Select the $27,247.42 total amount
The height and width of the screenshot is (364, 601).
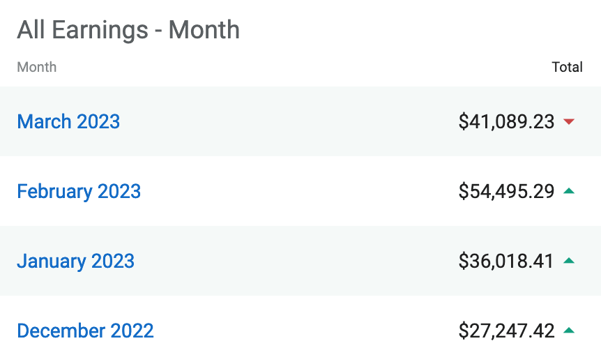506,331
